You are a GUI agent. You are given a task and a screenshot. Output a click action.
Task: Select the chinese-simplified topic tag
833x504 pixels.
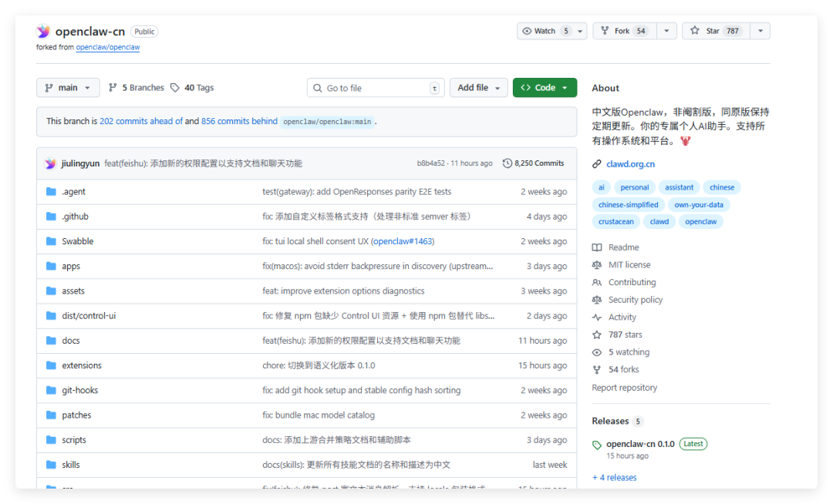[x=628, y=205]
